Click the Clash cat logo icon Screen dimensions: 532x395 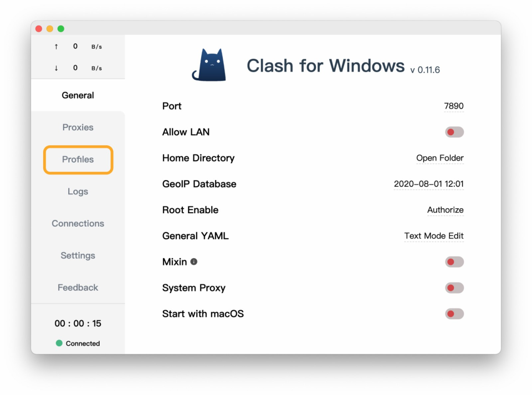211,63
